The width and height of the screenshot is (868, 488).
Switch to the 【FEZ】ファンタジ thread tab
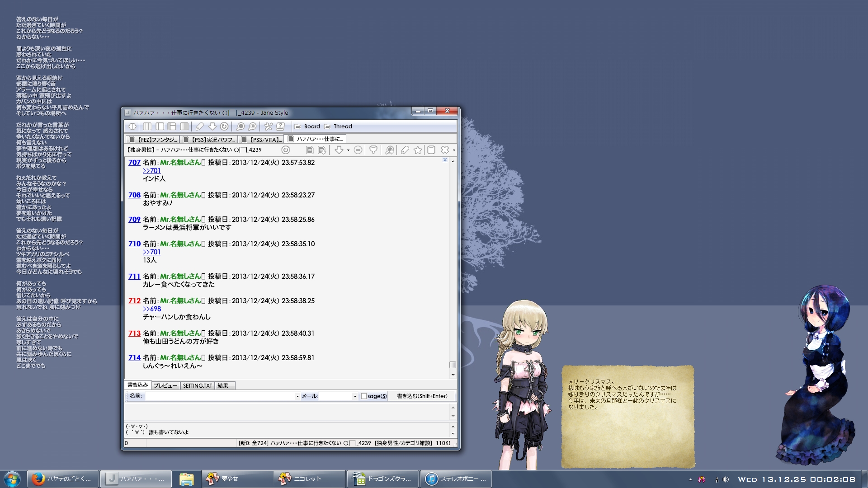pos(153,140)
